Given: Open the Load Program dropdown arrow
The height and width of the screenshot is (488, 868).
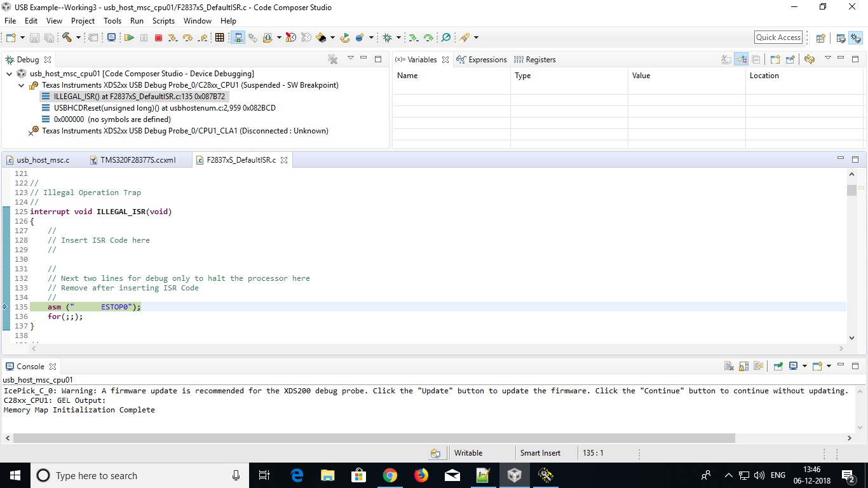Looking at the screenshot, I should tap(279, 37).
